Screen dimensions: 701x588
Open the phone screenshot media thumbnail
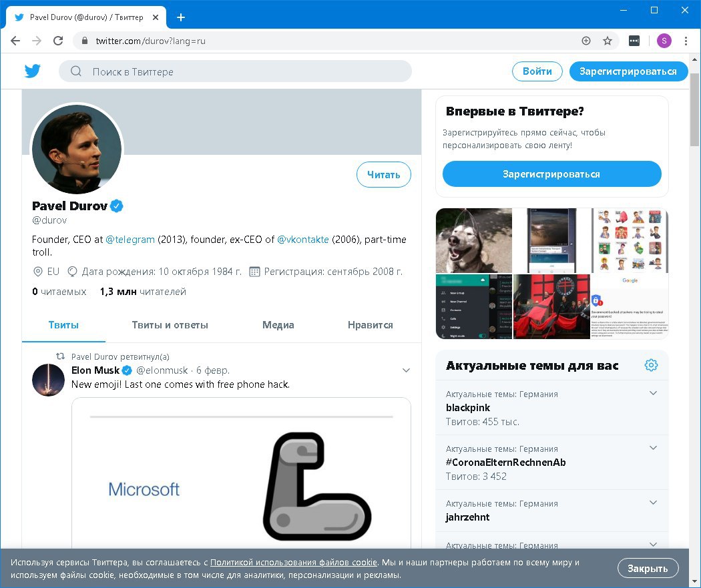[551, 240]
